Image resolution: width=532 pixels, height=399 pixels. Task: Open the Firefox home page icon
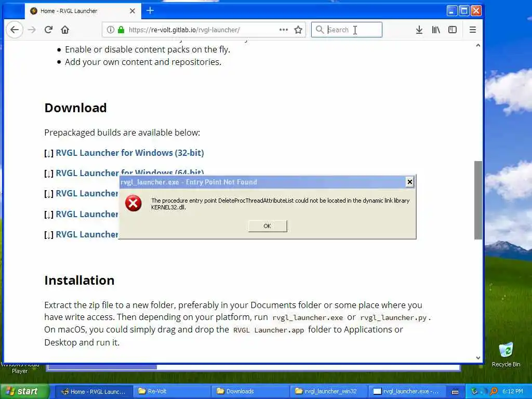click(65, 30)
